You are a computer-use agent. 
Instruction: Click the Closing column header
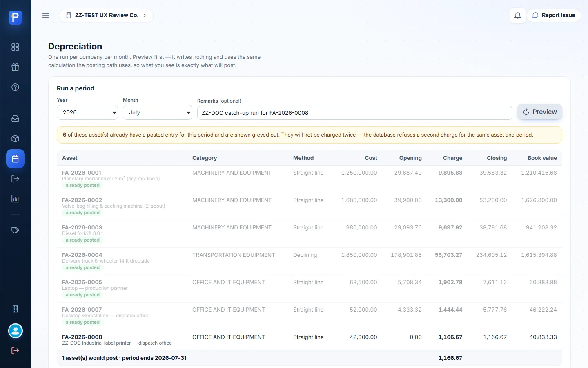point(497,158)
